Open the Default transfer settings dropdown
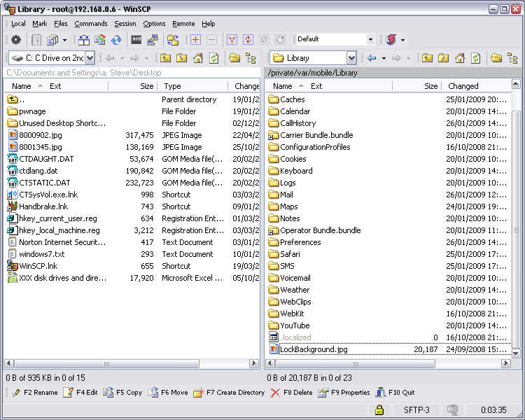This screenshot has height=420, width=525. point(370,39)
